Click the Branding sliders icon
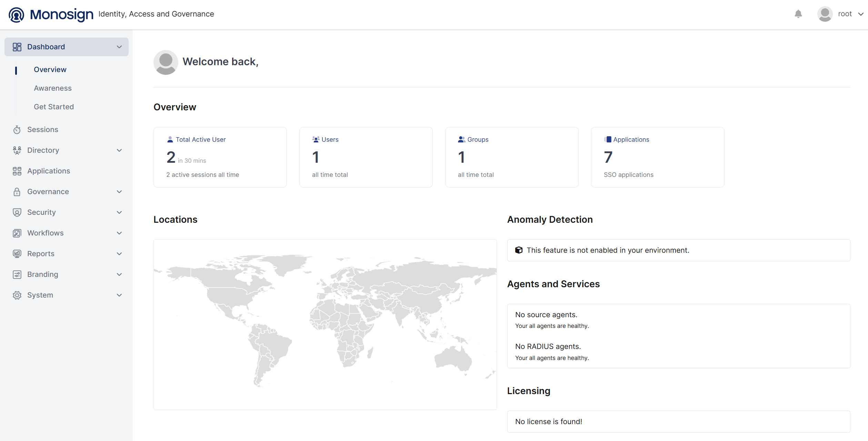868x441 pixels. pyautogui.click(x=17, y=274)
